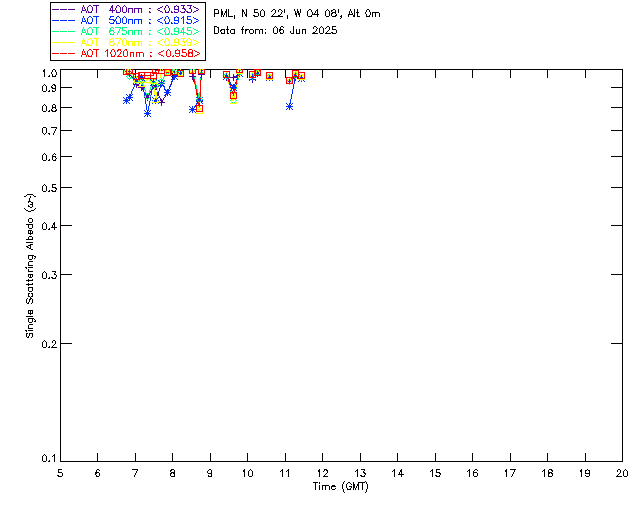Click the 0.2 tick label on y-axis
Viewport: 640px width, 512px height.
click(45, 343)
